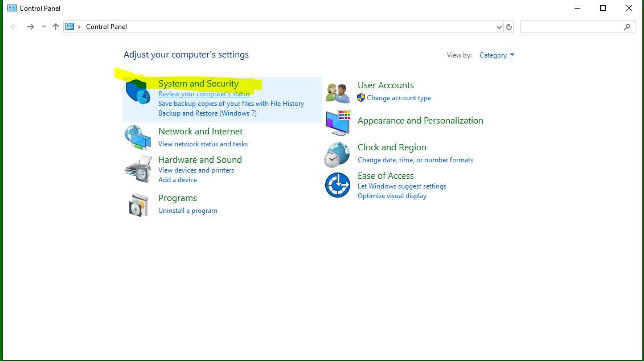The image size is (644, 361).
Task: Open Hardware and Sound heading
Action: pyautogui.click(x=200, y=160)
